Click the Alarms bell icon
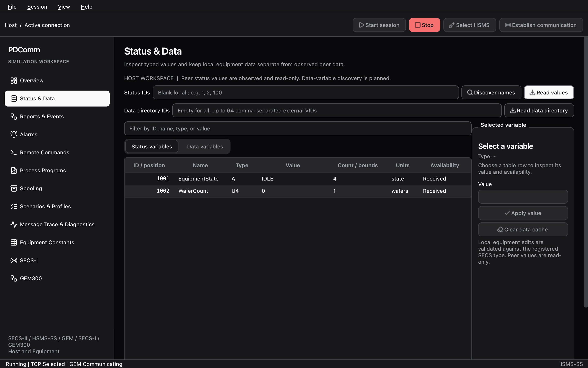The image size is (588, 368). [x=14, y=135]
